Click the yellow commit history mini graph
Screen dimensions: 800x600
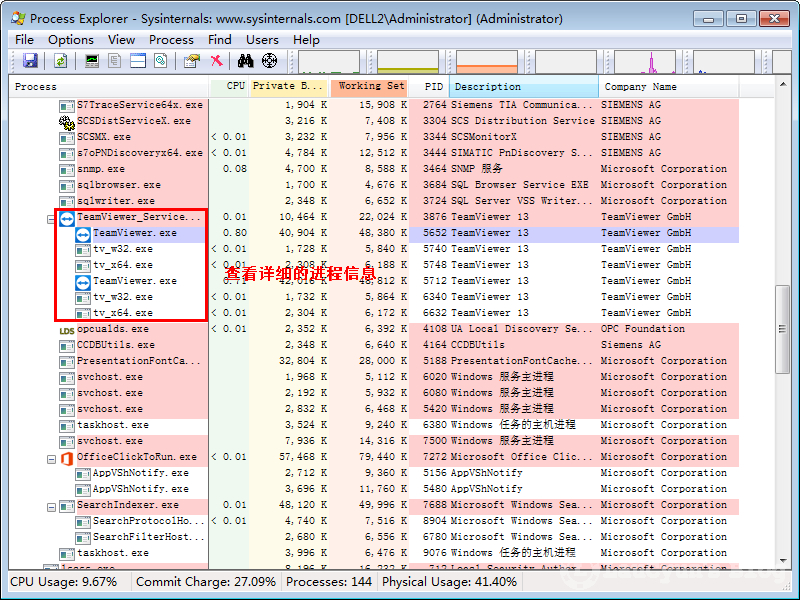tap(408, 62)
